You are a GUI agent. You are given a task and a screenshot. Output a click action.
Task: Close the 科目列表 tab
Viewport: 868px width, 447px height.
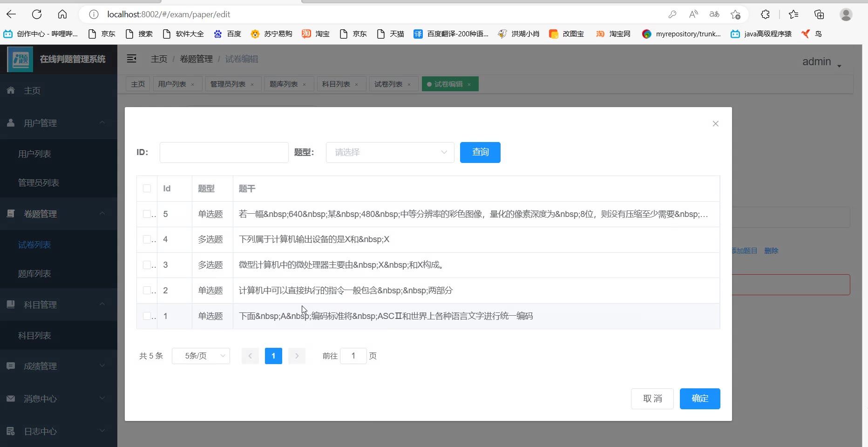pyautogui.click(x=357, y=84)
